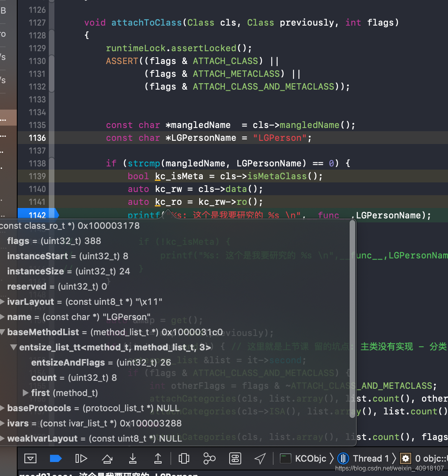Click the attachToClass function name
Viewport: 448px width, 476px height.
pos(146,23)
